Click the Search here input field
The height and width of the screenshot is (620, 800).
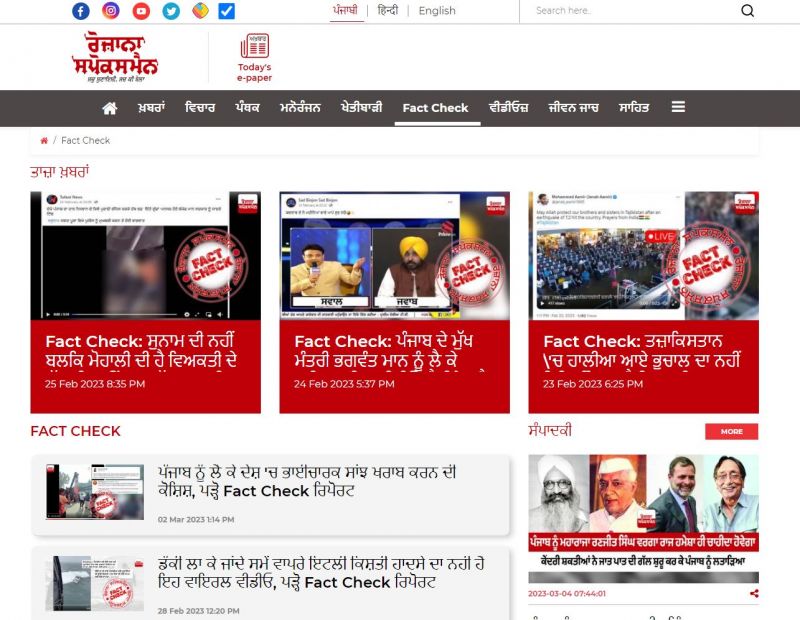[630, 11]
